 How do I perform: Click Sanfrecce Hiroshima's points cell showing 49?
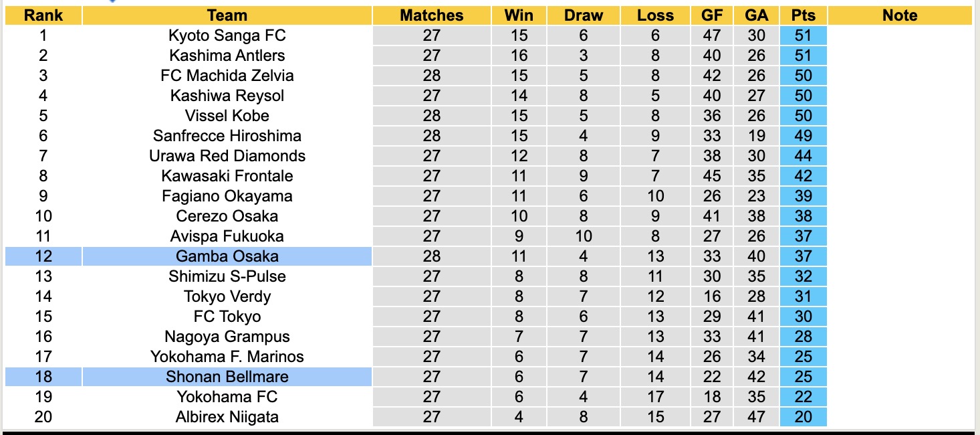click(x=803, y=136)
